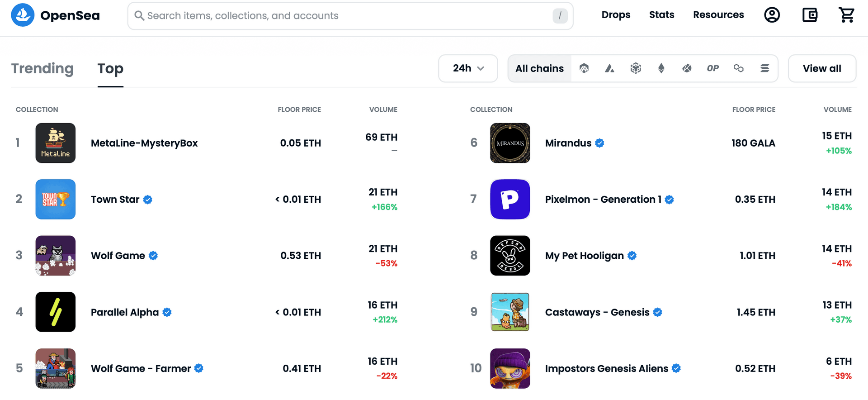Viewport: 868px width, 400px height.
Task: Click Impostors Genesis Aliens thumbnail
Action: click(x=510, y=368)
